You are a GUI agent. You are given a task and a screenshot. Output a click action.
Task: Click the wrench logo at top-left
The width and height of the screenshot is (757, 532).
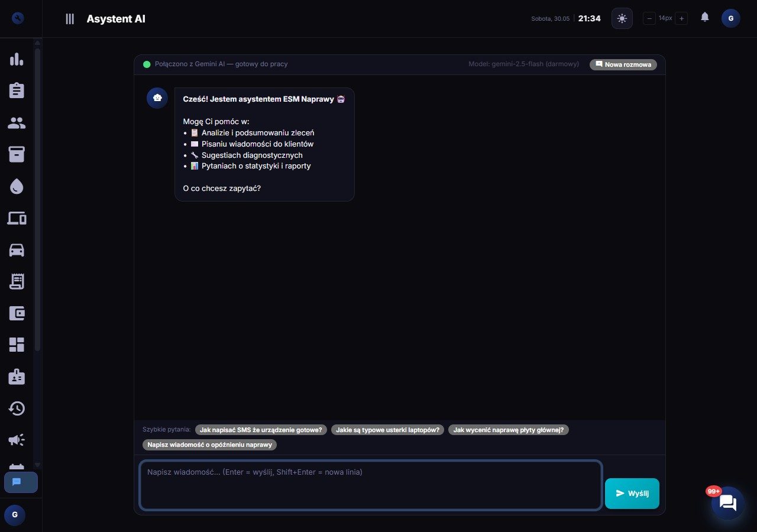coord(18,18)
